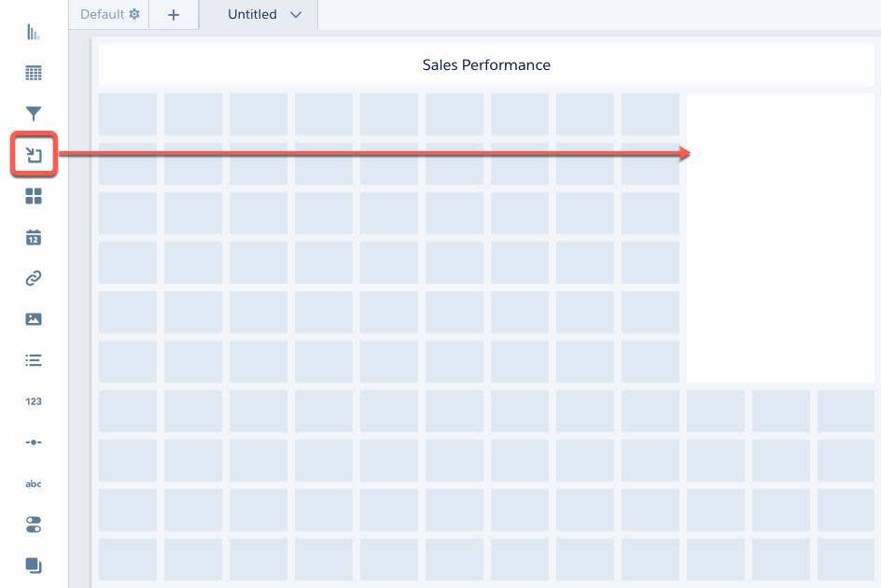Select the Text widget abc icon
The width and height of the screenshot is (881, 588).
[34, 483]
